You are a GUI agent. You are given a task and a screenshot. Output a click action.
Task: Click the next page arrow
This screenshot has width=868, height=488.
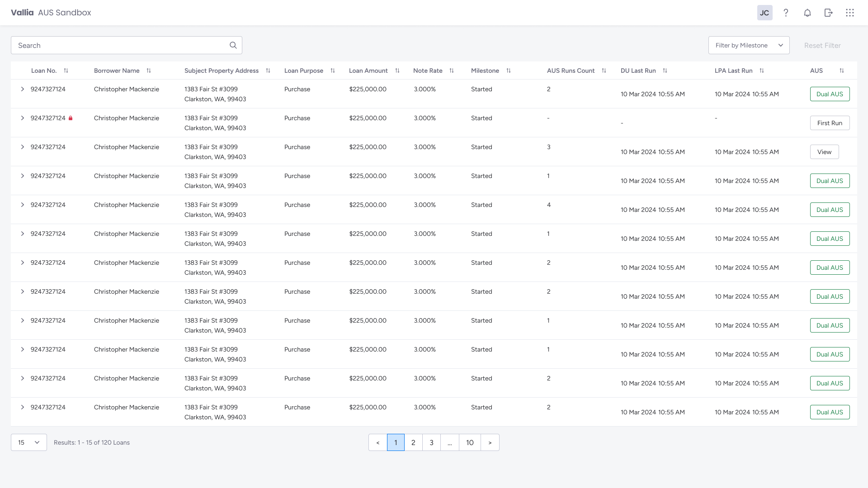[490, 442]
